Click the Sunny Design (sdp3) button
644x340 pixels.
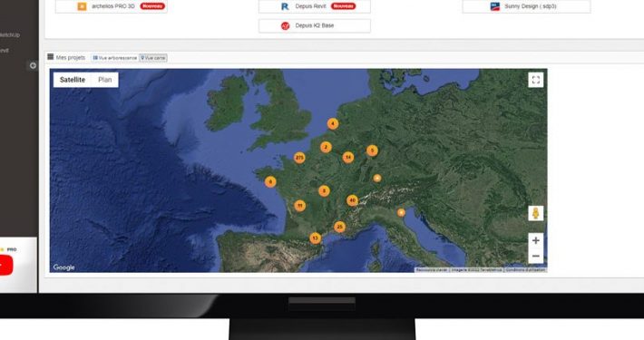[x=526, y=6]
